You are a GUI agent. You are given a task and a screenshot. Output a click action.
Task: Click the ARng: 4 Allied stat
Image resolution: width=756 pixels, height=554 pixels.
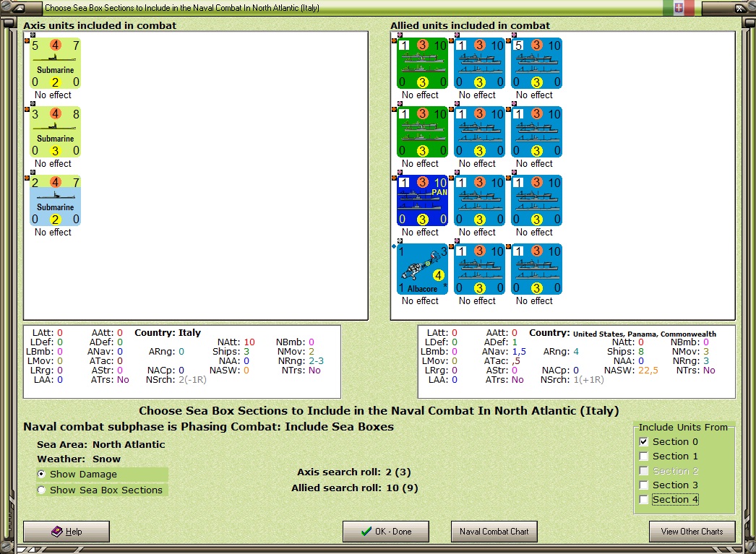pyautogui.click(x=561, y=352)
